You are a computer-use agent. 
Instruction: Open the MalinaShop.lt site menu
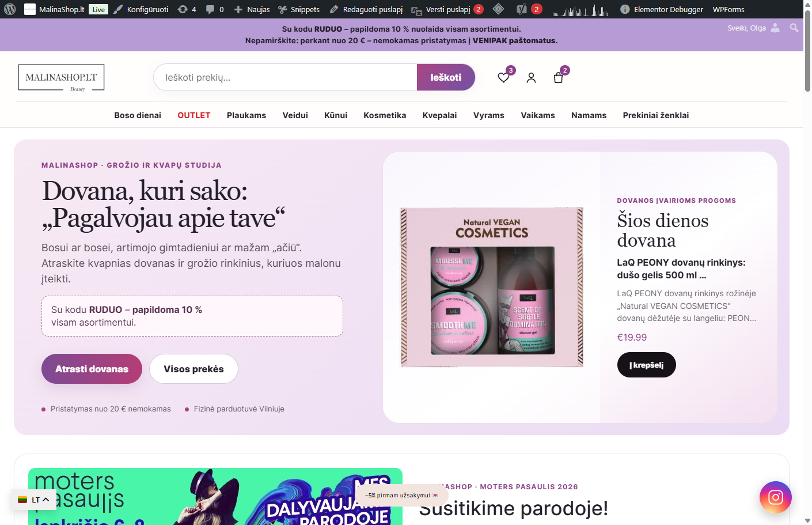click(x=55, y=9)
